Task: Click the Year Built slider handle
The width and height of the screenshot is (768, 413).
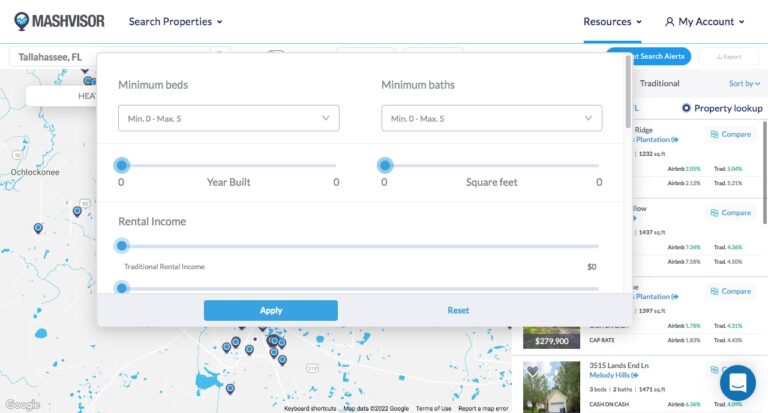Action: coord(122,165)
